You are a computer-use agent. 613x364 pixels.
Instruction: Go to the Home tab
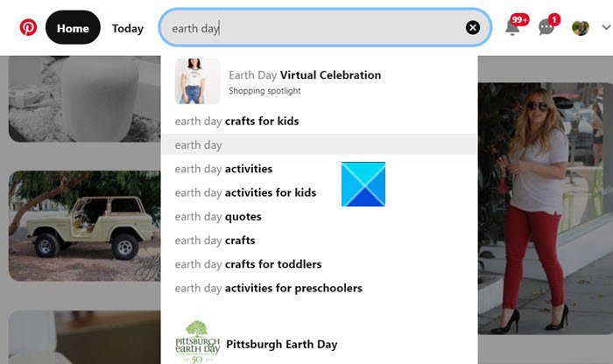[73, 28]
